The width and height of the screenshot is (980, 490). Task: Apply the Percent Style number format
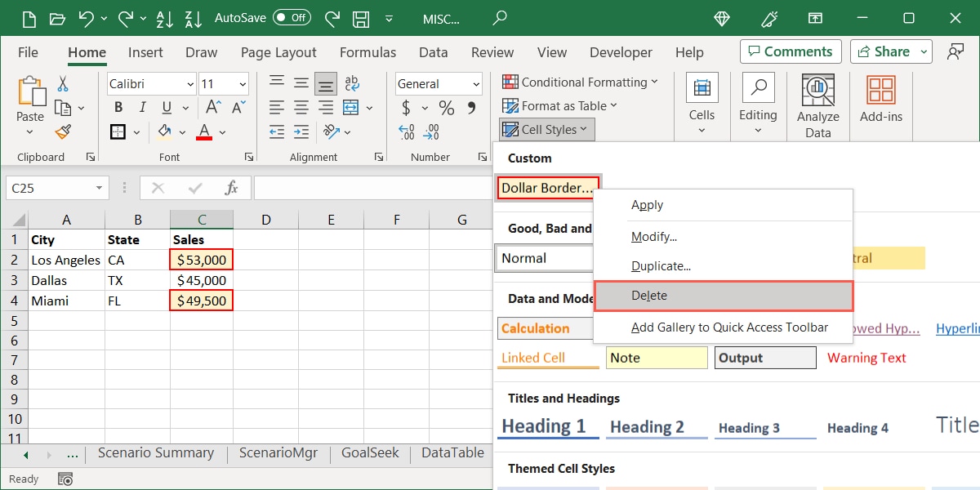tap(446, 107)
